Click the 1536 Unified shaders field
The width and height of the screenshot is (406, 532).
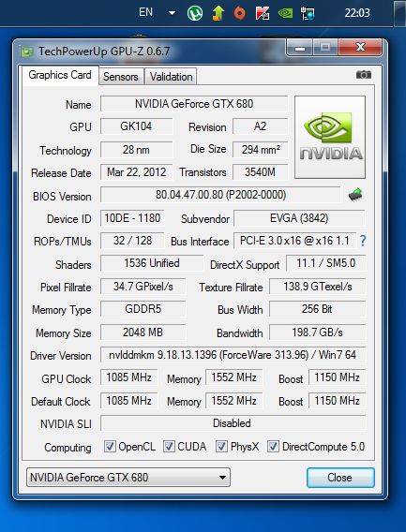(152, 263)
